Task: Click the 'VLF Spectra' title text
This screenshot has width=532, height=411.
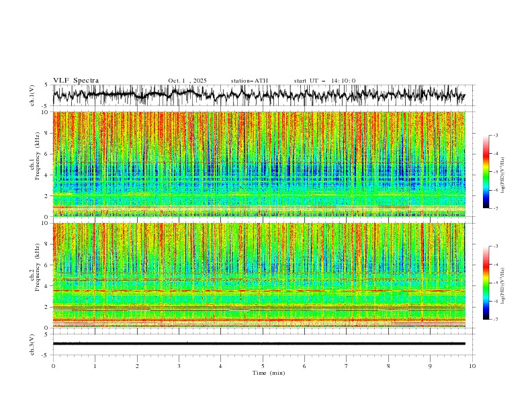Action: [x=76, y=81]
